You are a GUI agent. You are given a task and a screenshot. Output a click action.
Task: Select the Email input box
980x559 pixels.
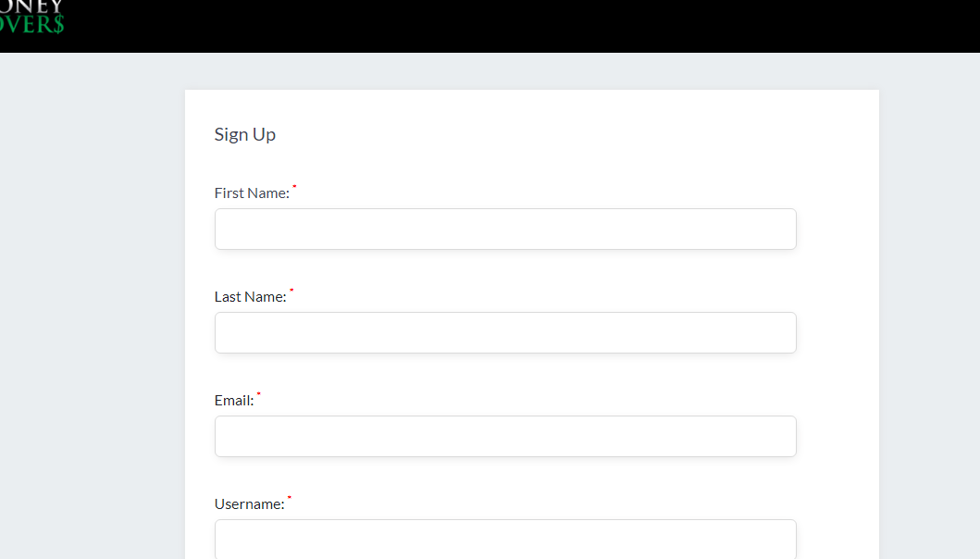(505, 437)
